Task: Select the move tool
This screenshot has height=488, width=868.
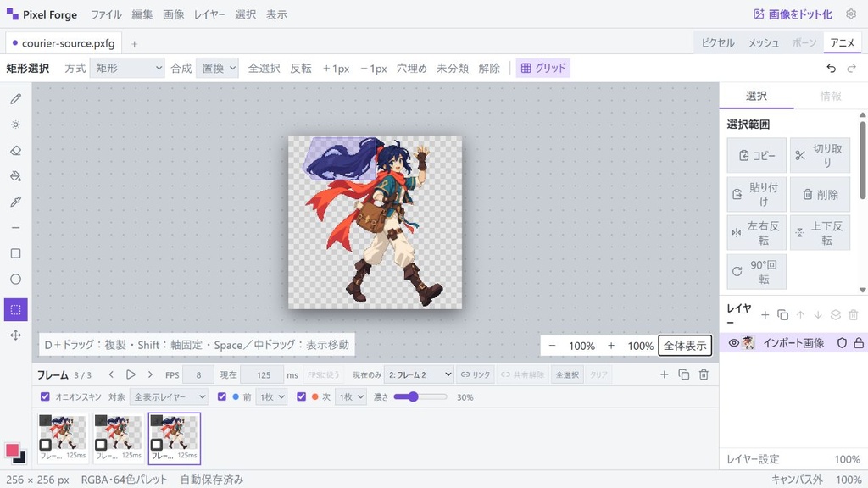Action: 15,335
